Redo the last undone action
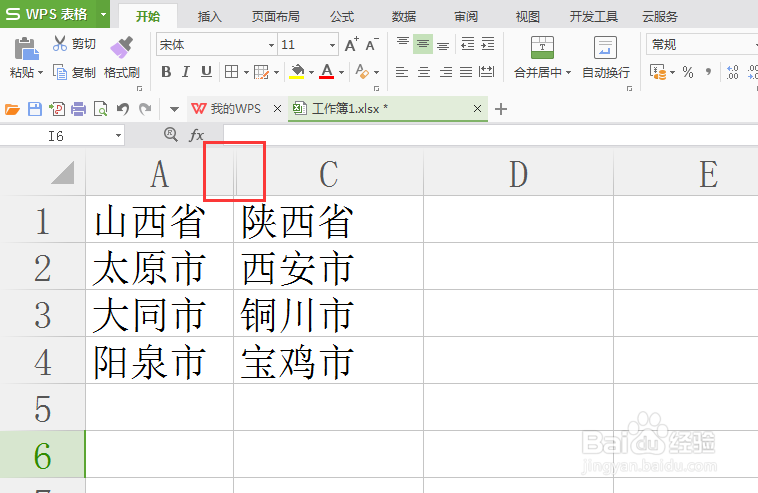Image resolution: width=758 pixels, height=493 pixels. click(x=145, y=109)
